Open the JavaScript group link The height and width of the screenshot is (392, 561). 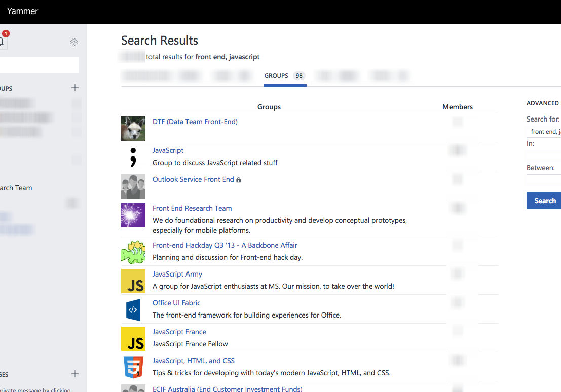168,150
